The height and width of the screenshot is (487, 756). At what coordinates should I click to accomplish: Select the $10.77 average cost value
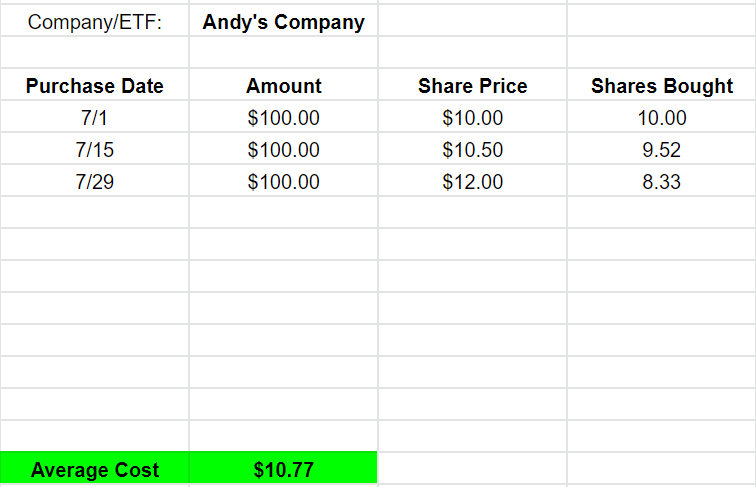tap(284, 468)
